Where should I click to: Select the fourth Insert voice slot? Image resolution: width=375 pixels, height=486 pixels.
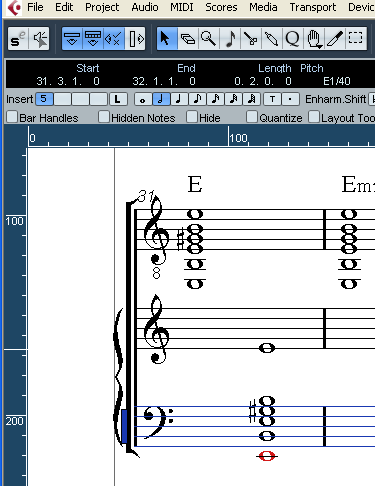tap(98, 99)
